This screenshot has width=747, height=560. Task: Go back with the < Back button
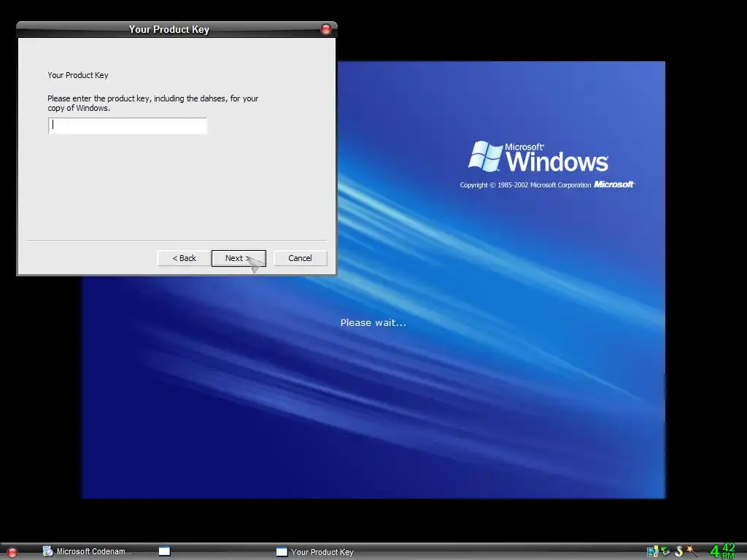click(184, 258)
